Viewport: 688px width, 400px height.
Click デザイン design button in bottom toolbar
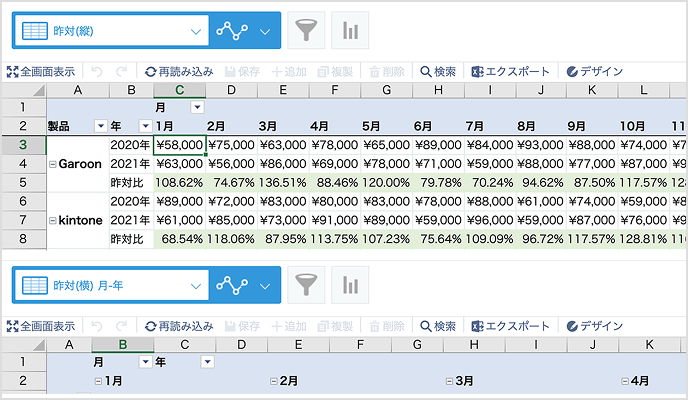coord(594,325)
